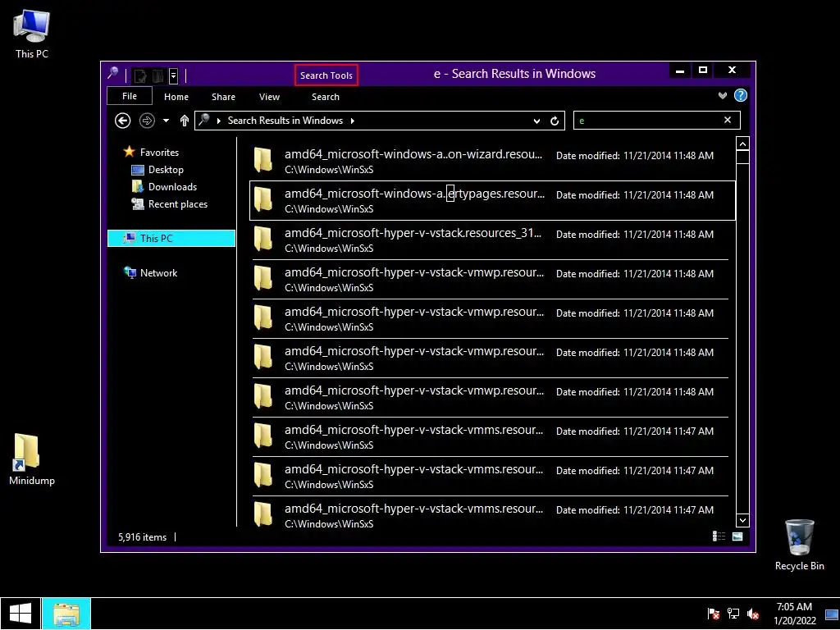Click the magnifier icon in address bar

coord(204,120)
